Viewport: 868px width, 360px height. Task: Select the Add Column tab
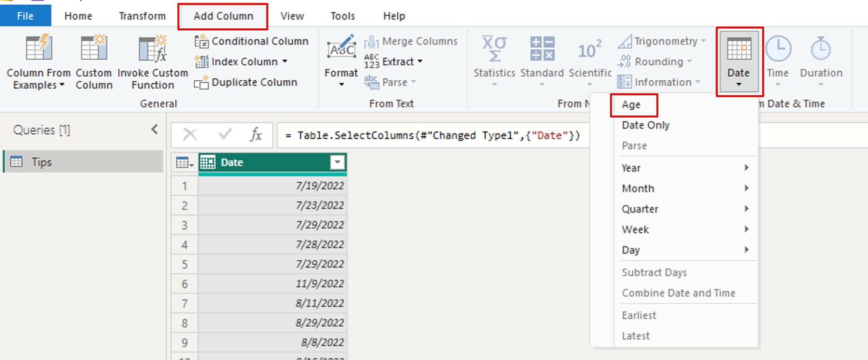tap(223, 16)
